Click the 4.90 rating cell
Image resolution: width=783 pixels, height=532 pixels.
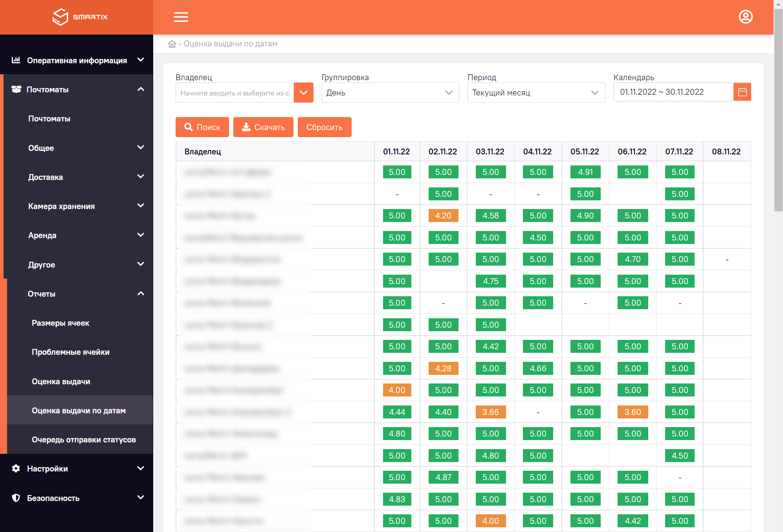[x=585, y=216]
